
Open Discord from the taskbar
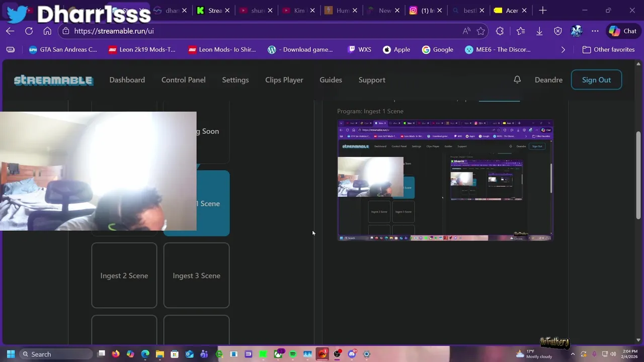(x=352, y=354)
